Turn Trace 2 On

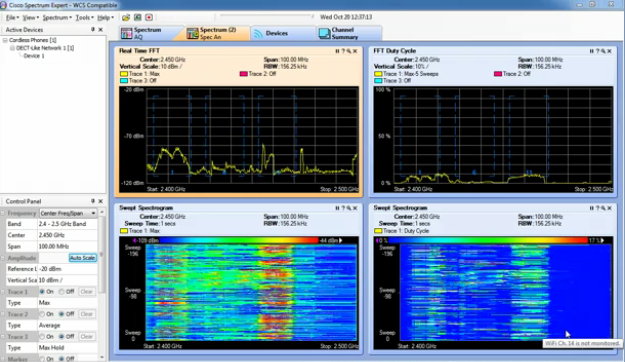(x=42, y=314)
